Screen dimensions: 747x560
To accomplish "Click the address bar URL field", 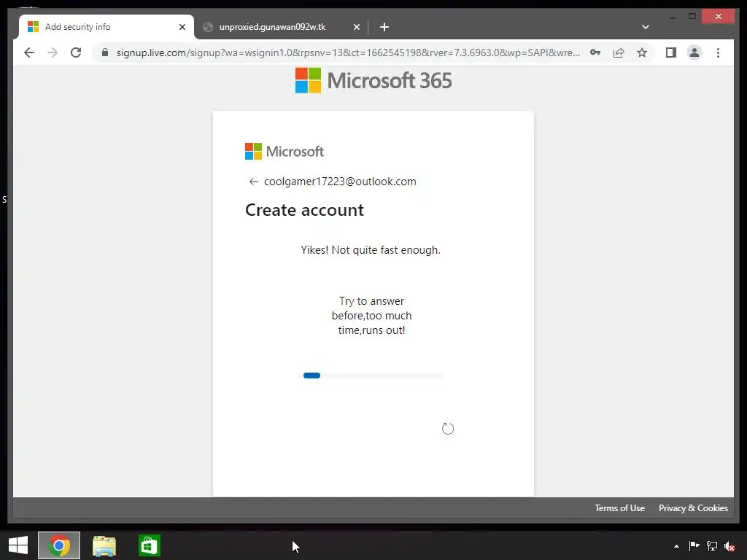I will point(348,52).
